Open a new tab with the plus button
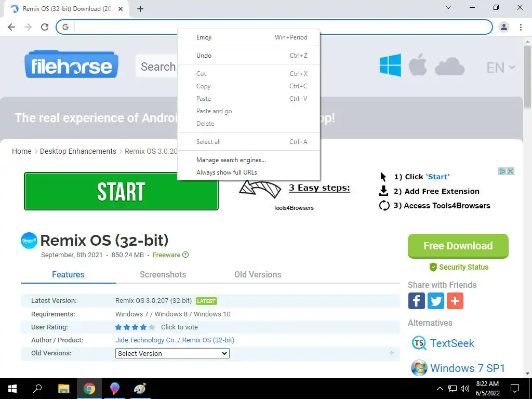 (x=140, y=9)
